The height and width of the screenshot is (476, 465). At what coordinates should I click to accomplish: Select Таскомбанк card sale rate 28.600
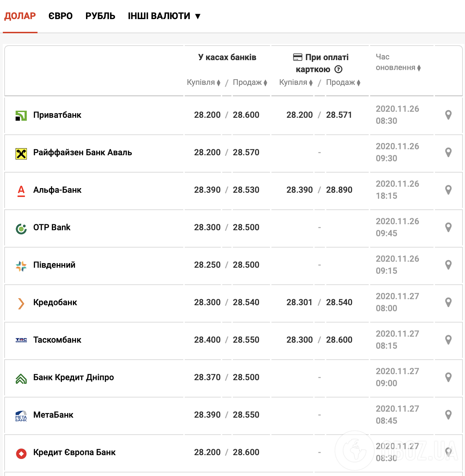339,340
